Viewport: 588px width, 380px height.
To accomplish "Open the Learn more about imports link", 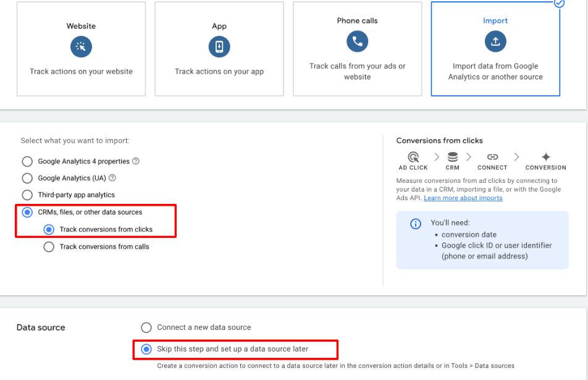I will point(463,198).
